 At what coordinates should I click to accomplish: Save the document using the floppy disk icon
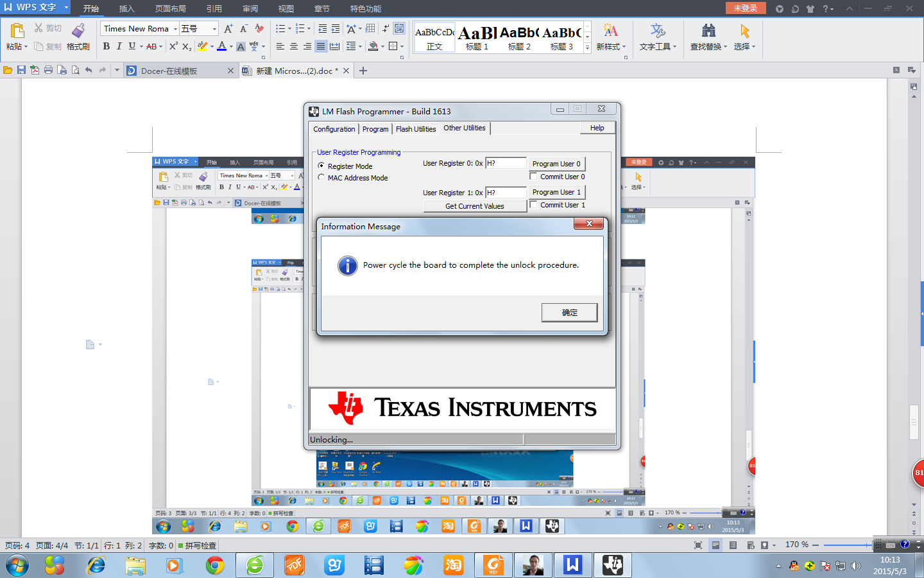(x=21, y=71)
